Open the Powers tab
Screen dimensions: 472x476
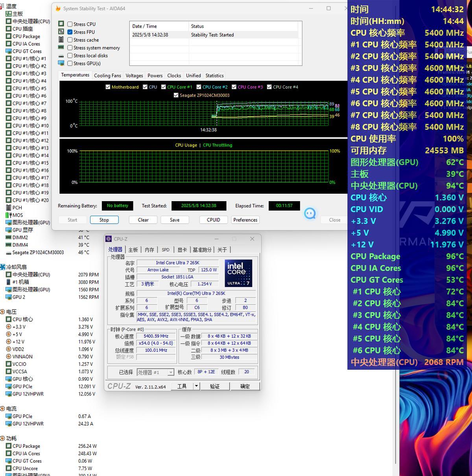[155, 76]
